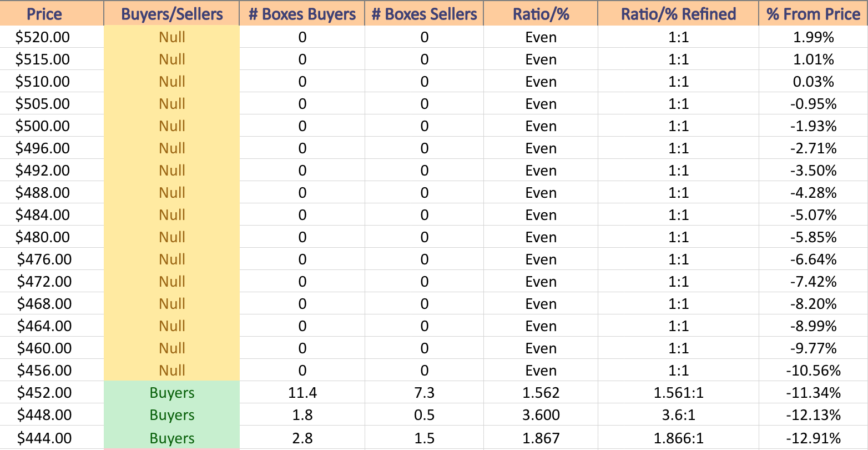The height and width of the screenshot is (450, 868).
Task: Click the 1.01% from price cell
Action: pyautogui.click(x=814, y=59)
